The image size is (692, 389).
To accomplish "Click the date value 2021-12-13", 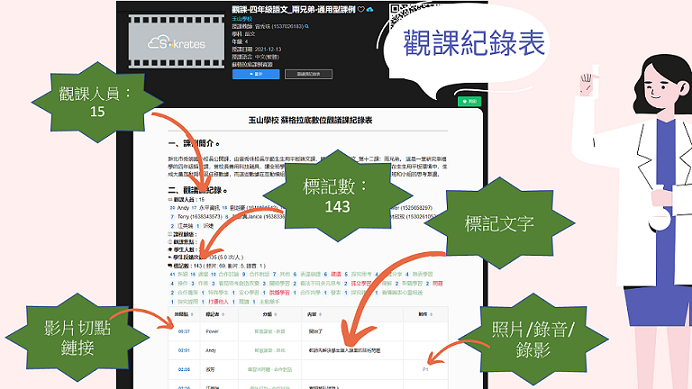I will tap(267, 49).
